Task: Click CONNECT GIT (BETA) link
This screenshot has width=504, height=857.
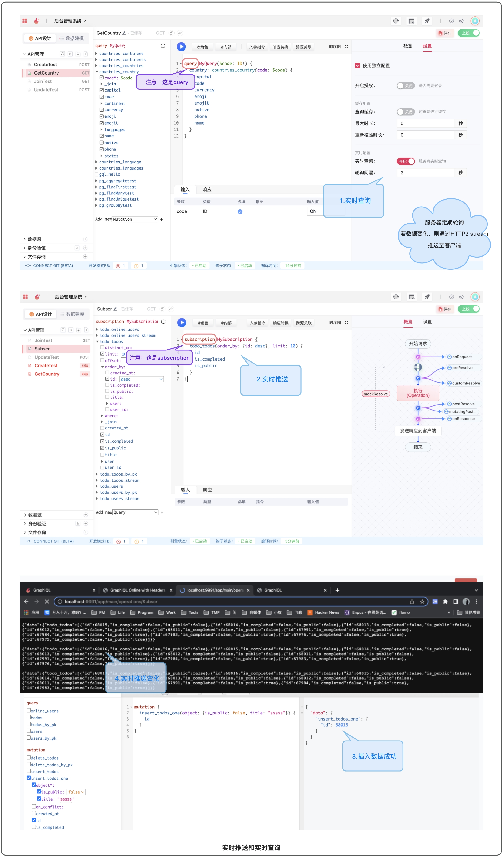Action: 53,266
